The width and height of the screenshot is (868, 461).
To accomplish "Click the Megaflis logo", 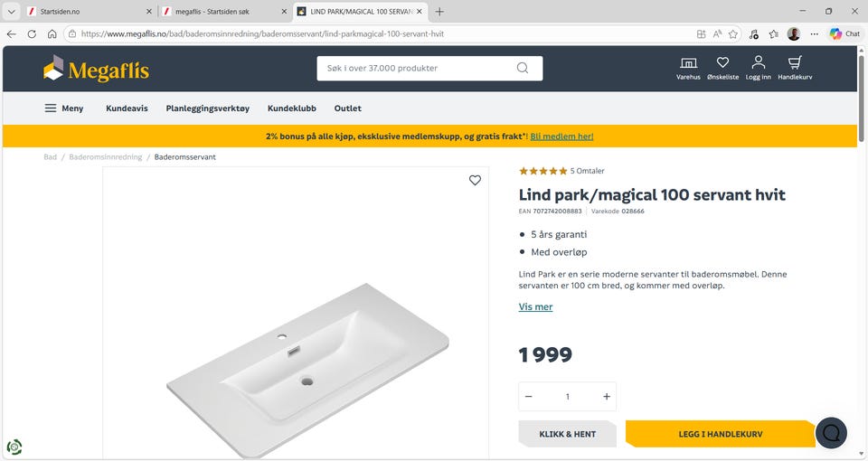I will (x=96, y=69).
